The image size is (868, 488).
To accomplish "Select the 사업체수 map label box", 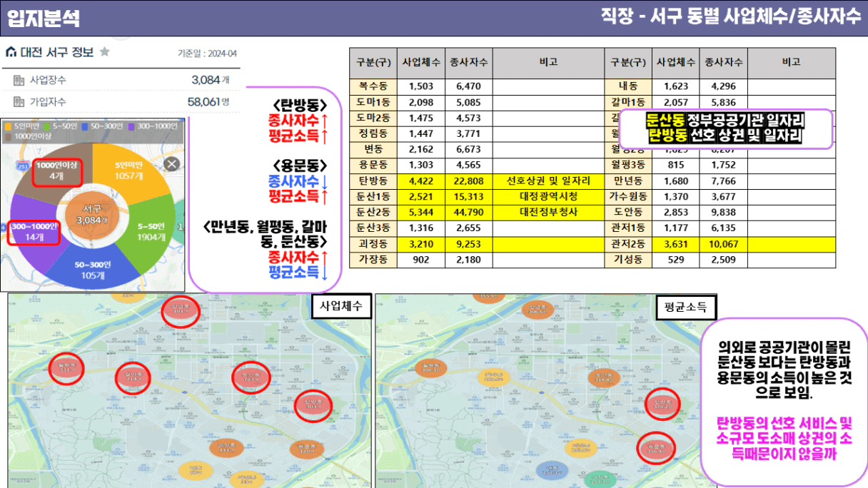I will pyautogui.click(x=340, y=307).
